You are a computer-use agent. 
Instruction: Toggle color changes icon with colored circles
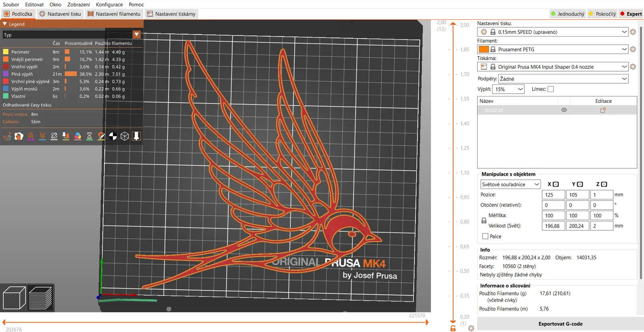point(78,136)
